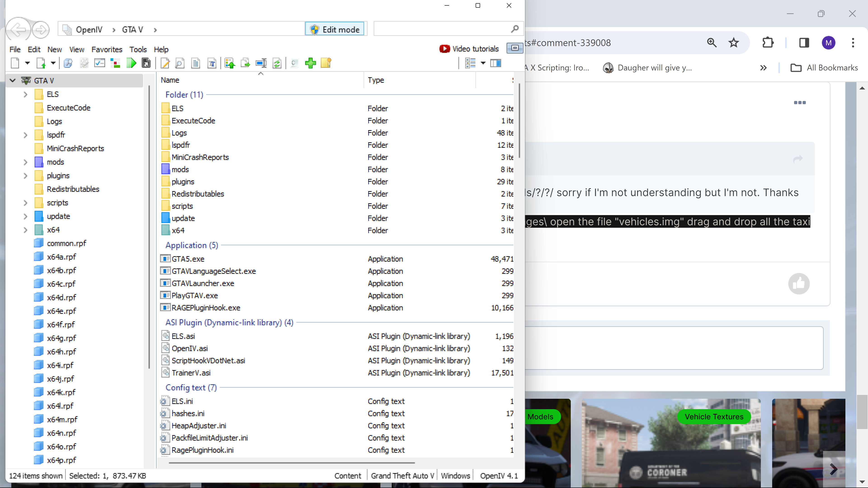This screenshot has height=488, width=868.
Task: Open the Favorites menu
Action: (106, 49)
